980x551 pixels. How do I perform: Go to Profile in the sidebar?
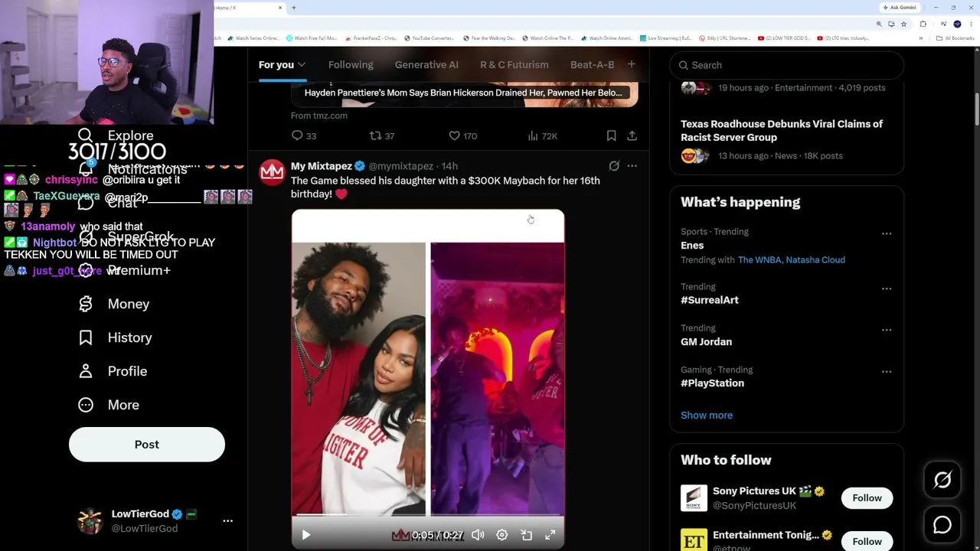(113, 371)
